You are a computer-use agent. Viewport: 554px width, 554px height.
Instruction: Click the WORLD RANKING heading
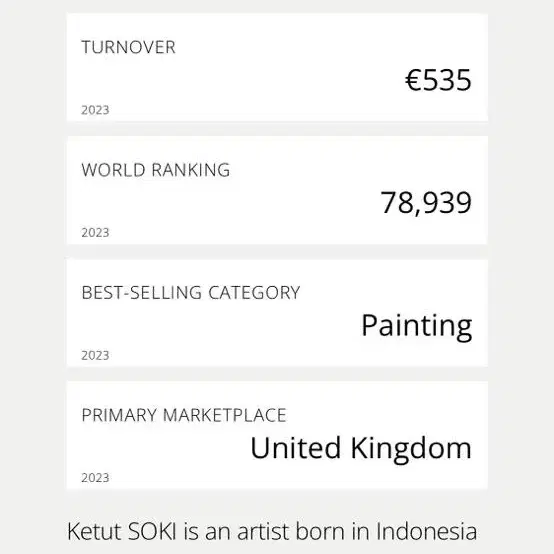[156, 170]
